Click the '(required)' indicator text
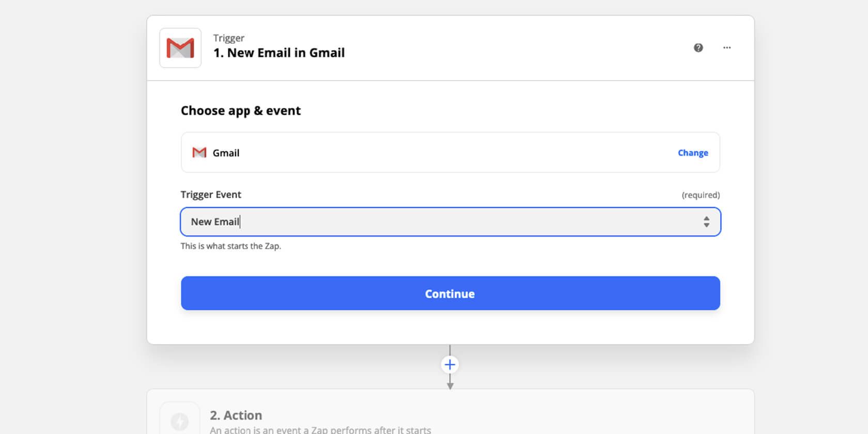 (701, 195)
